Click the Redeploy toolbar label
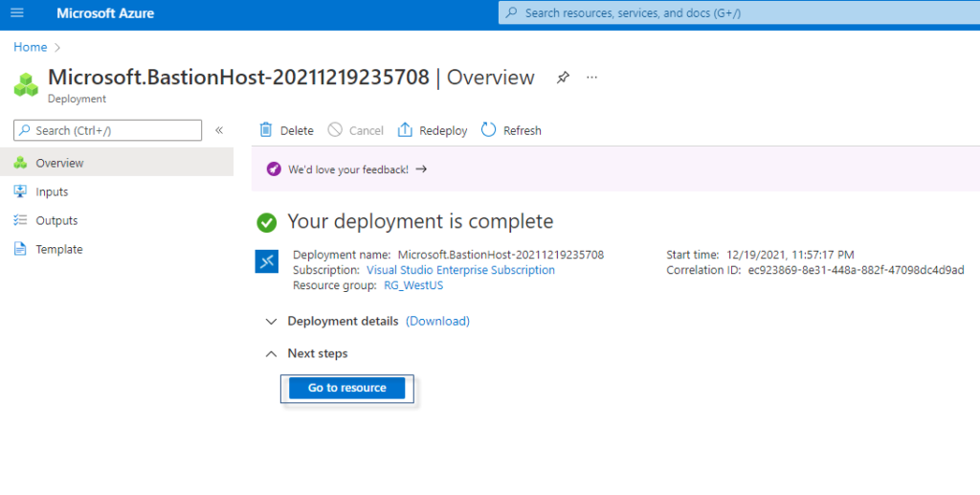The image size is (980, 495). point(443,130)
